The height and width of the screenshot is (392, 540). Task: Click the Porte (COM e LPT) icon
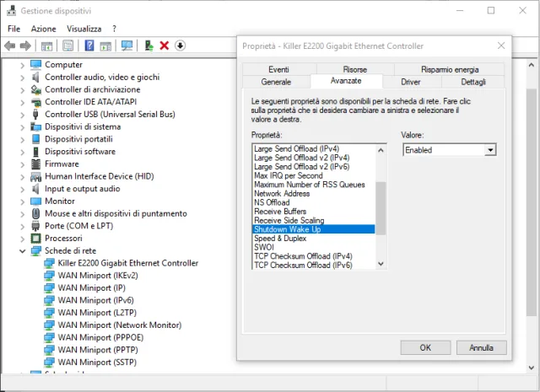coord(35,226)
